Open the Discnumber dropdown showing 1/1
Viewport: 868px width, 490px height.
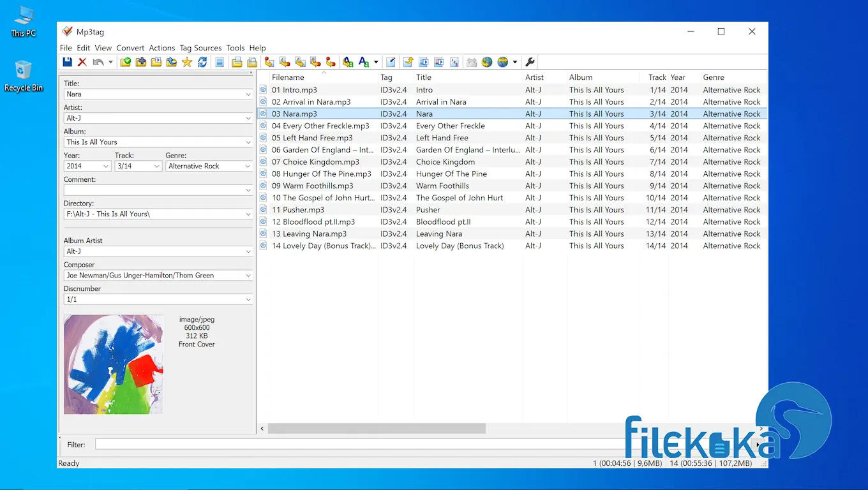pyautogui.click(x=248, y=299)
